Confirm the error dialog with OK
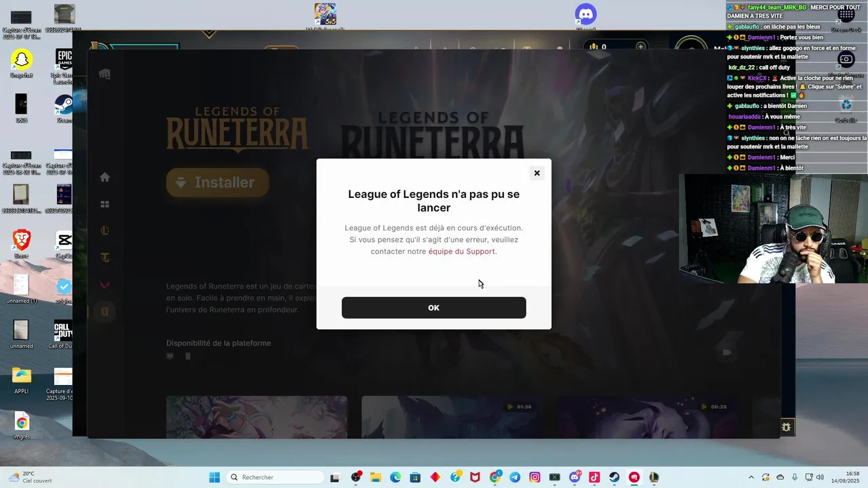The width and height of the screenshot is (868, 488). point(434,308)
